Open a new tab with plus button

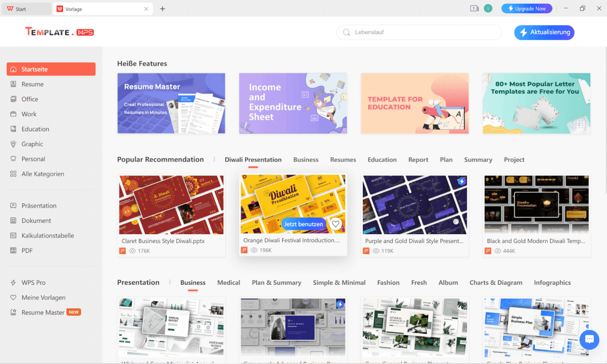163,9
